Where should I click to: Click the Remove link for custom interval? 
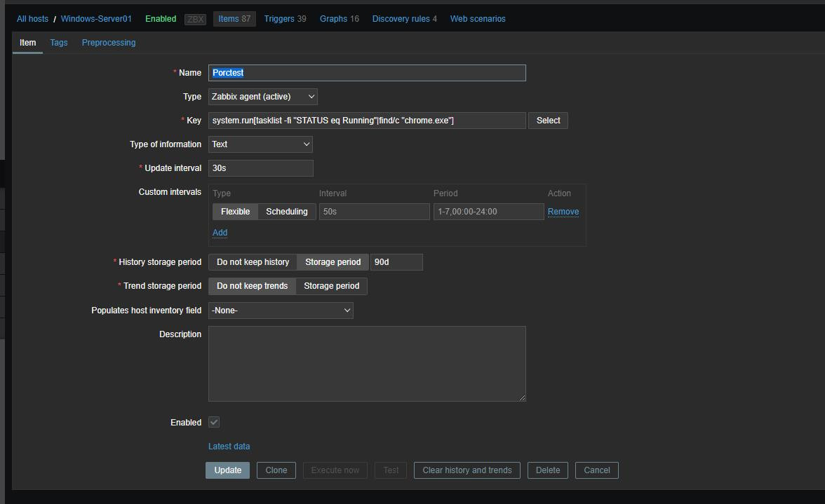(563, 212)
